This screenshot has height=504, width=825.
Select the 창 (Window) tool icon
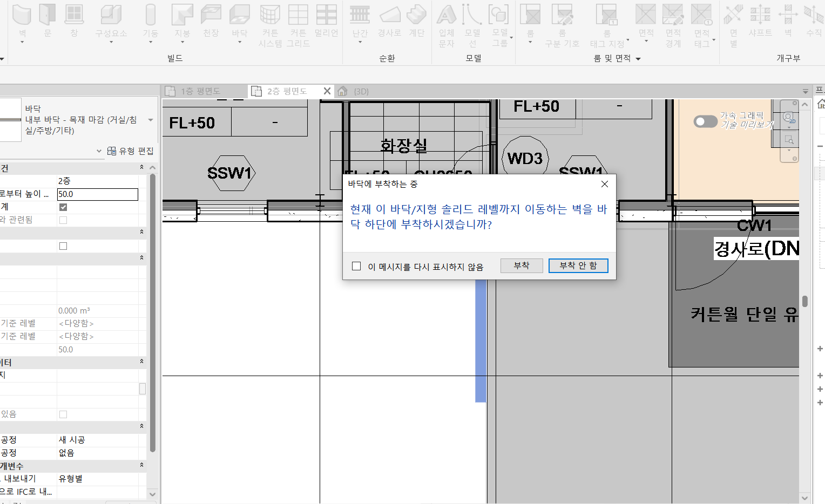(74, 16)
